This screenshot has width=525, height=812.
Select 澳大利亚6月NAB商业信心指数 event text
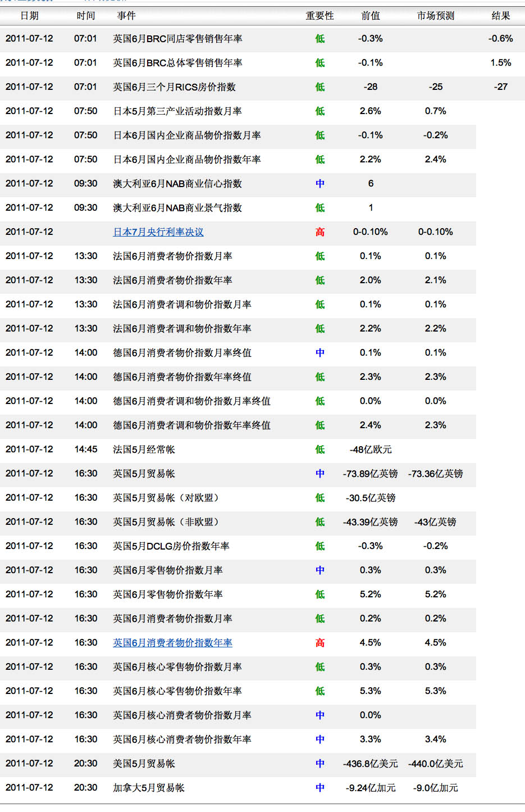click(x=177, y=184)
